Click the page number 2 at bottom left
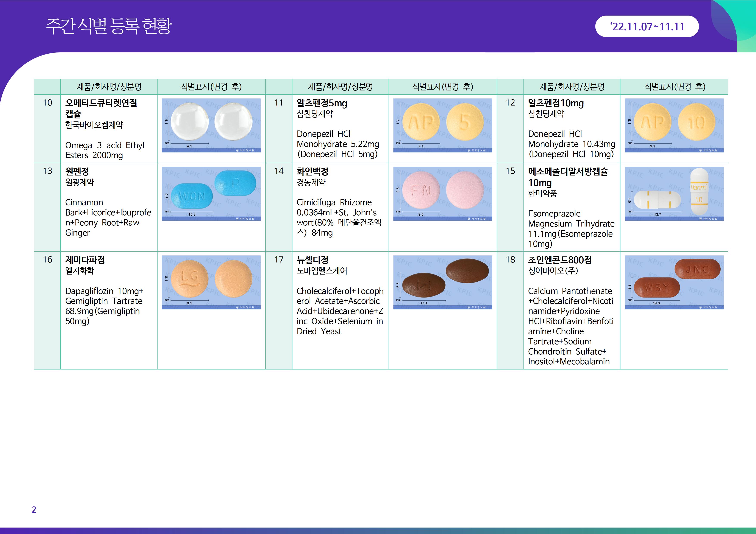The image size is (756, 534). coord(34,510)
